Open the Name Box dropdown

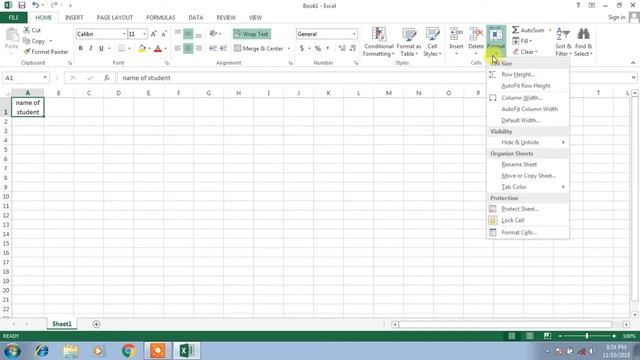(x=45, y=78)
